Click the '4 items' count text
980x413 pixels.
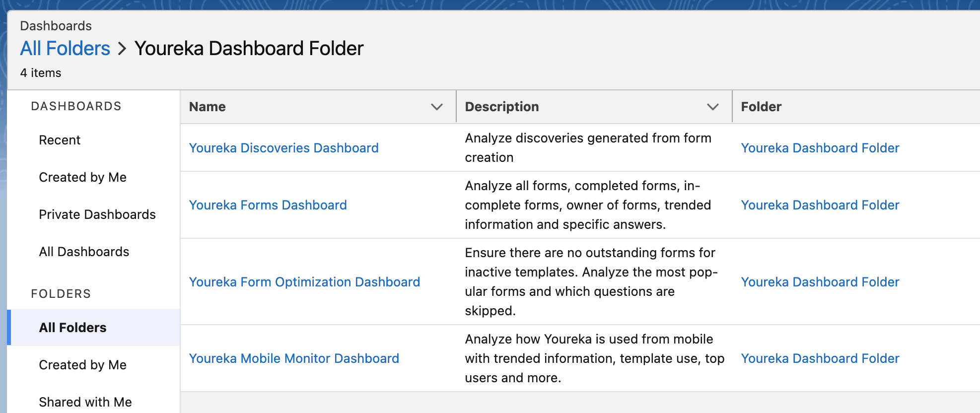41,73
